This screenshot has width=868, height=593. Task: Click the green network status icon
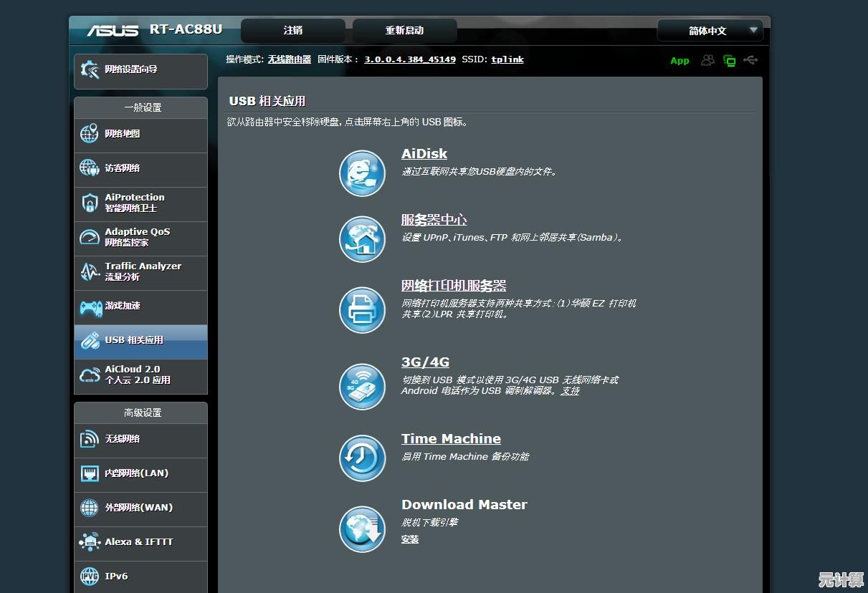tap(730, 61)
